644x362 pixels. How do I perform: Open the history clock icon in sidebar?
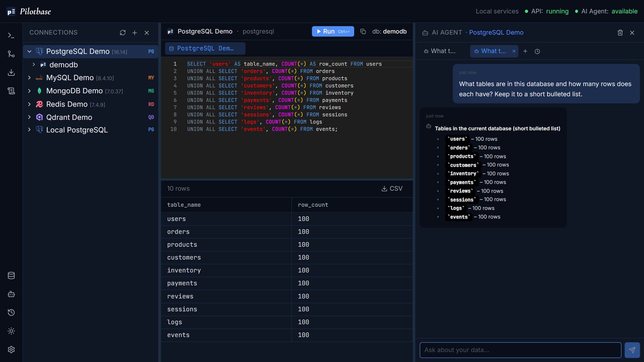coord(11,313)
